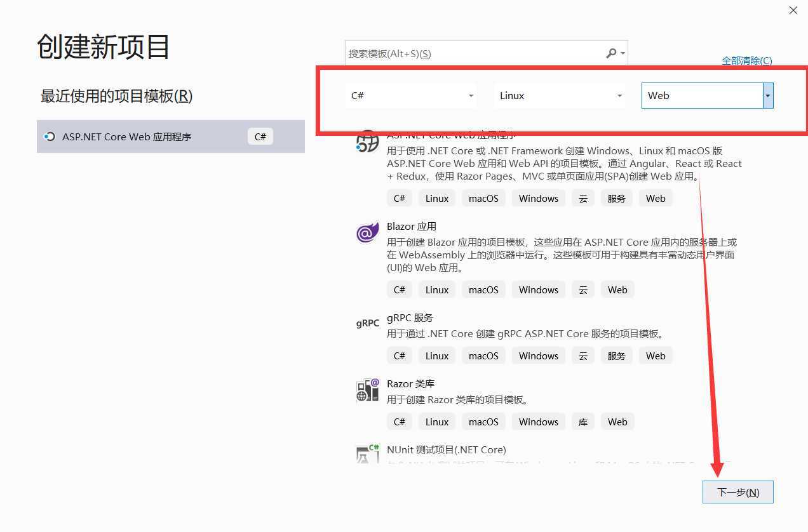808x532 pixels.
Task: Select the gRPC 服务 template title
Action: click(x=410, y=317)
